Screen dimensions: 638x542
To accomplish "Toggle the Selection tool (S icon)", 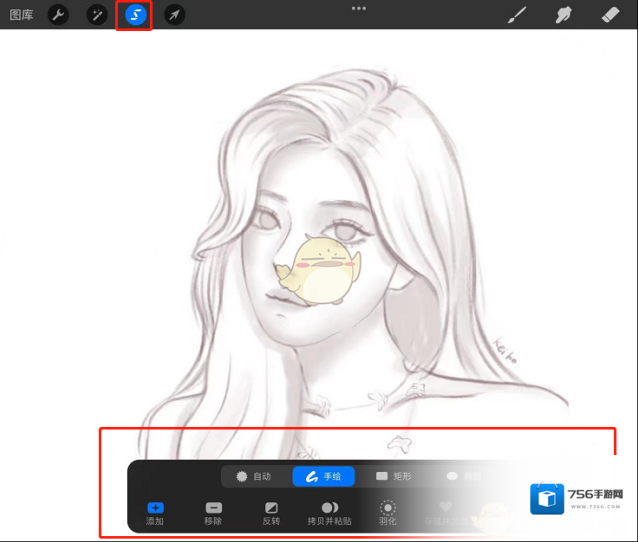I will (135, 15).
